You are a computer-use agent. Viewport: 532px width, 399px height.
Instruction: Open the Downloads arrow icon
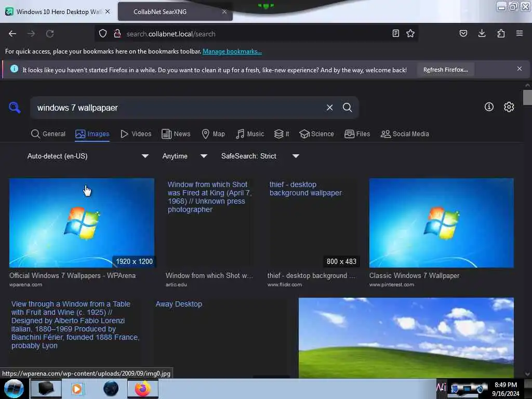482,33
